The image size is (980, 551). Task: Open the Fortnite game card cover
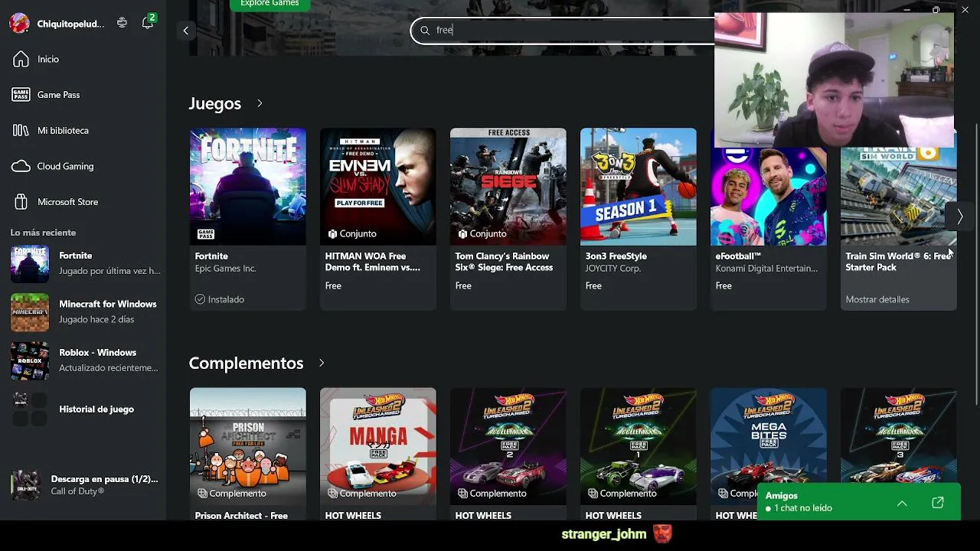tap(248, 187)
